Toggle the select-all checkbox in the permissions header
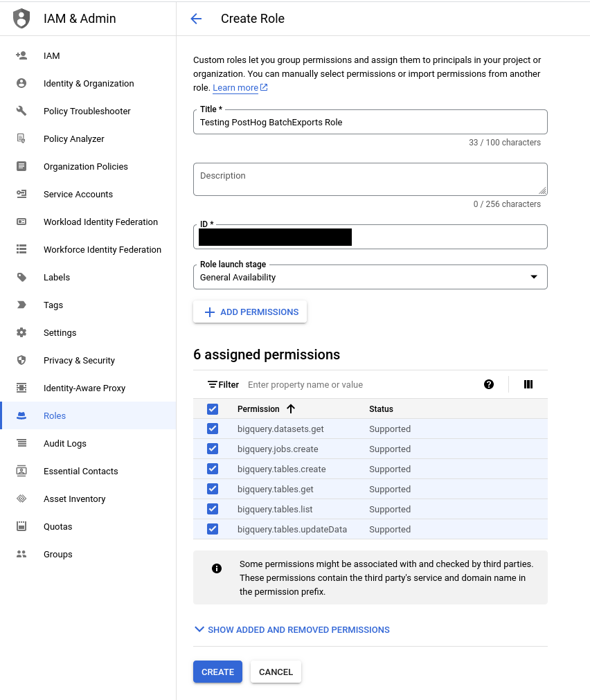Image resolution: width=590 pixels, height=700 pixels. coord(212,409)
